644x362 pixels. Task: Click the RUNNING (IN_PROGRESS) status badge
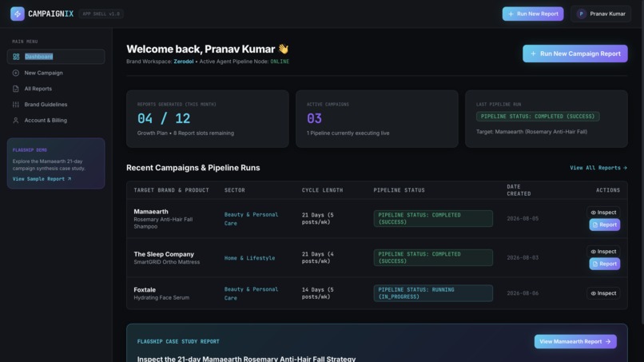tap(433, 293)
